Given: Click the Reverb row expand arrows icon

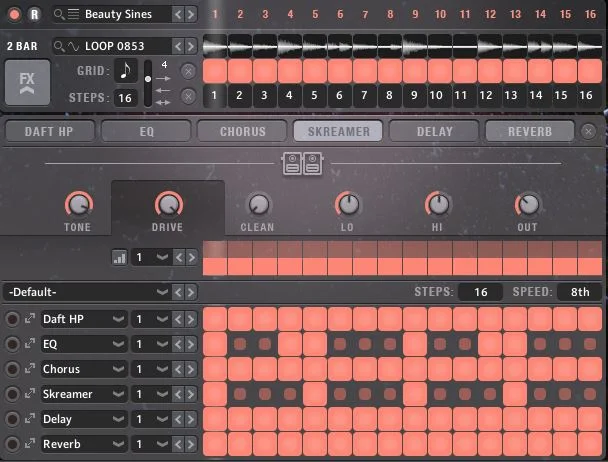Looking at the screenshot, I should [30, 444].
